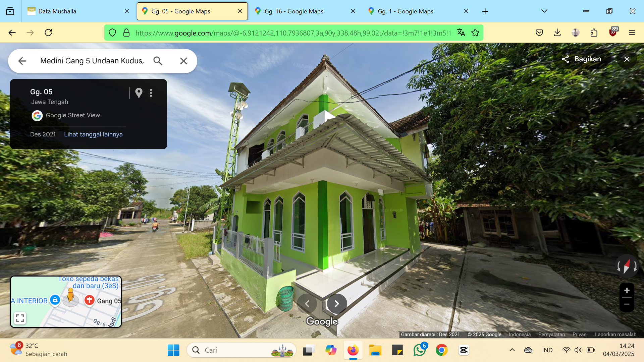This screenshot has height=362, width=644.
Task: Click the minimap thumbnail
Action: [x=66, y=302]
